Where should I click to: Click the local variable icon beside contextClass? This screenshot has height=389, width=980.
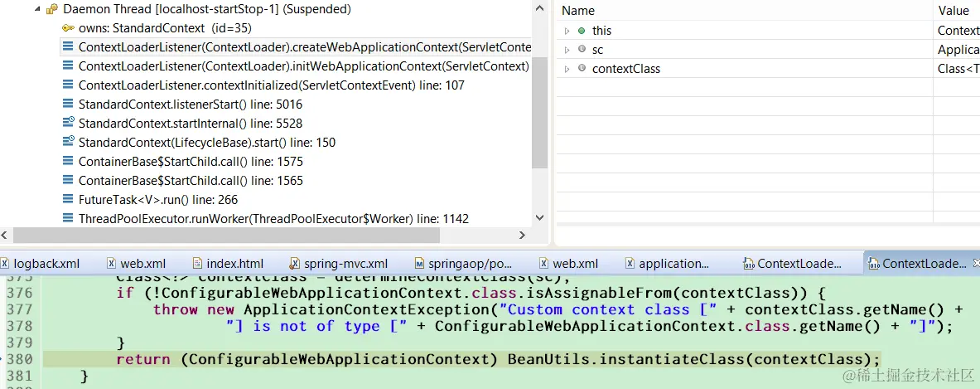click(x=582, y=69)
